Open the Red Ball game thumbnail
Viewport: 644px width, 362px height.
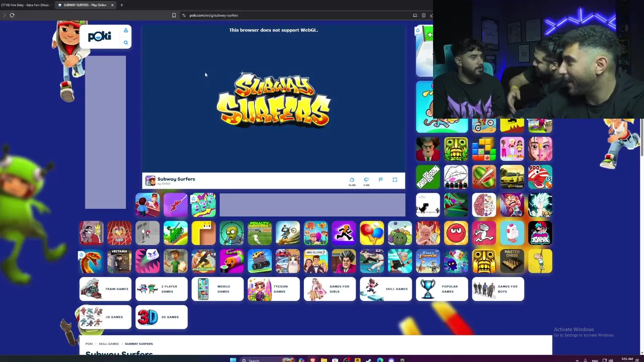456,233
